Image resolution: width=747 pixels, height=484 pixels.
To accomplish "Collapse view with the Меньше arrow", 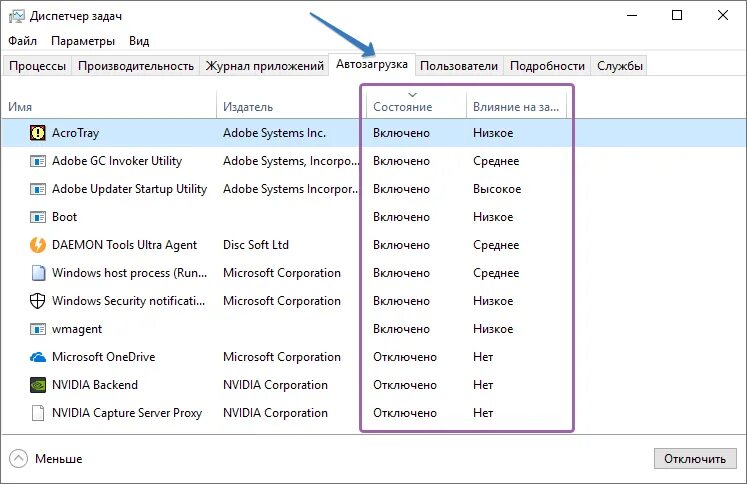I will tap(18, 459).
